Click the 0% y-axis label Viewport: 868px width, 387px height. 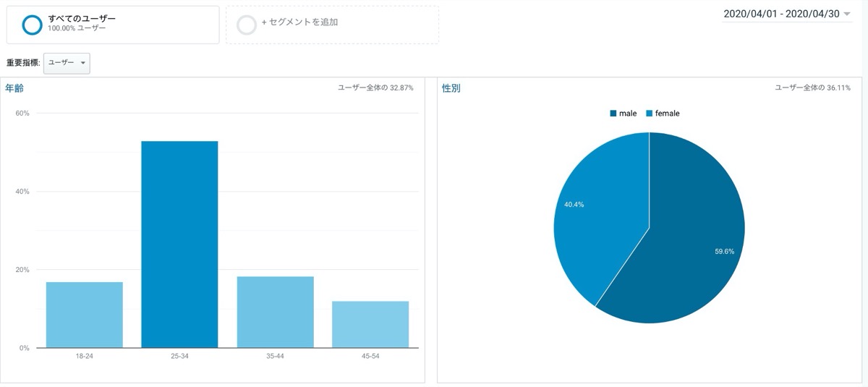pos(24,348)
